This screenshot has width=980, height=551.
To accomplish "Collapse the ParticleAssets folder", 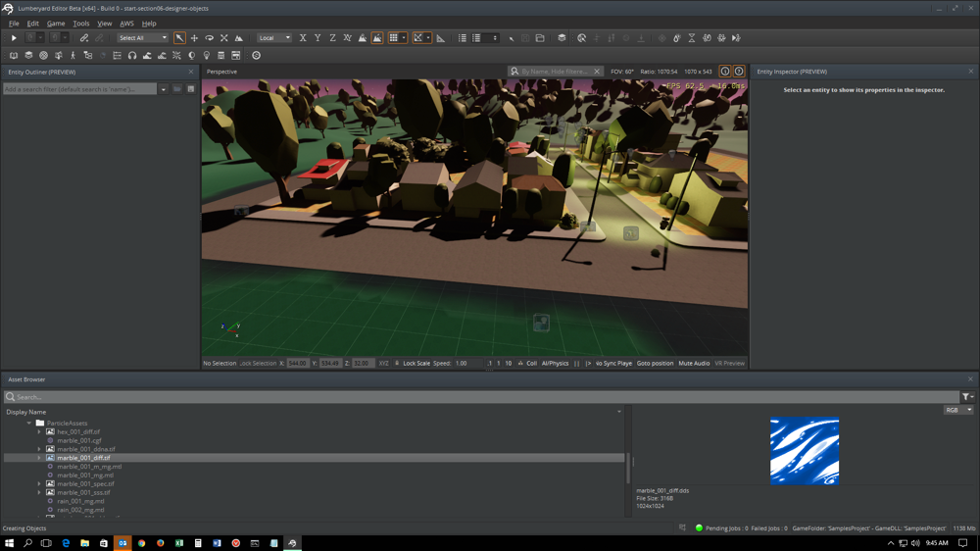I will coord(29,424).
